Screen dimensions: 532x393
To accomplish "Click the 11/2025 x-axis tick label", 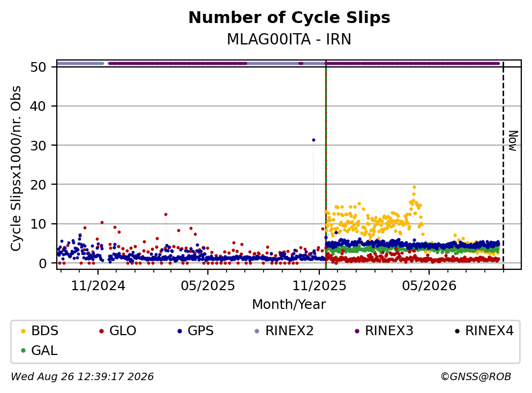I will point(319,286).
